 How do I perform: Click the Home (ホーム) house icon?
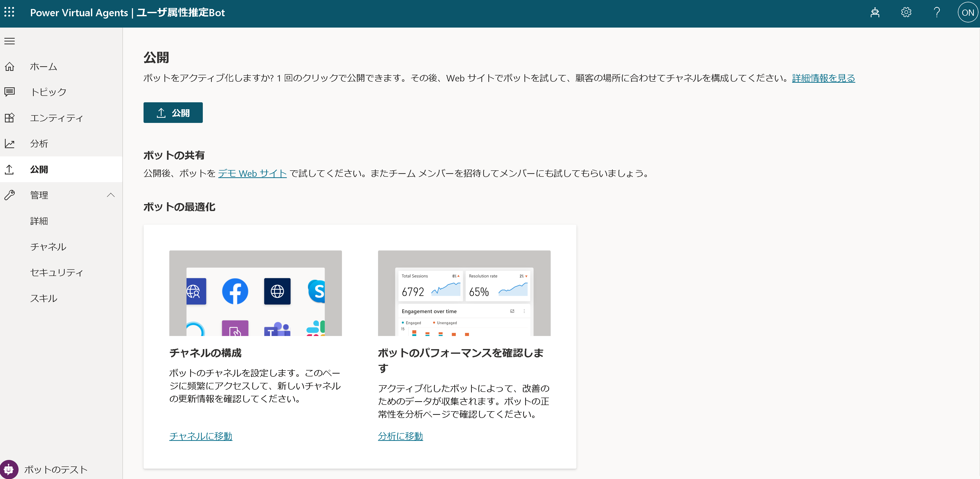point(10,66)
